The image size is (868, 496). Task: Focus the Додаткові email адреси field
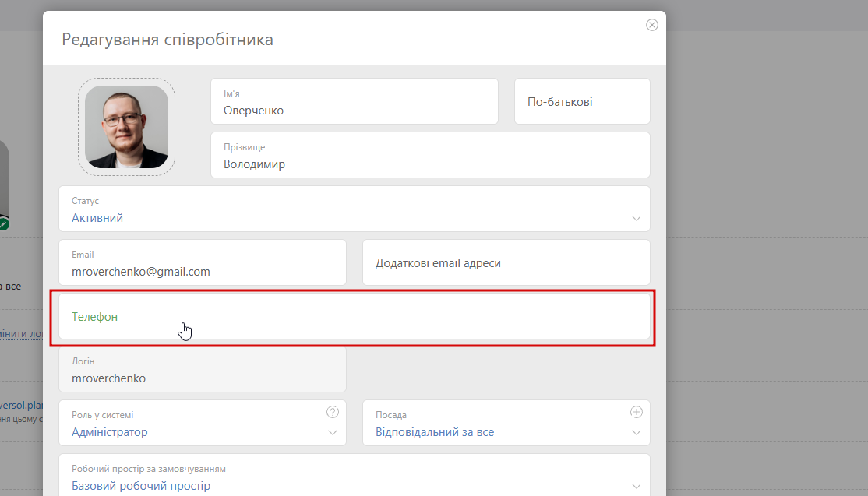(x=506, y=263)
